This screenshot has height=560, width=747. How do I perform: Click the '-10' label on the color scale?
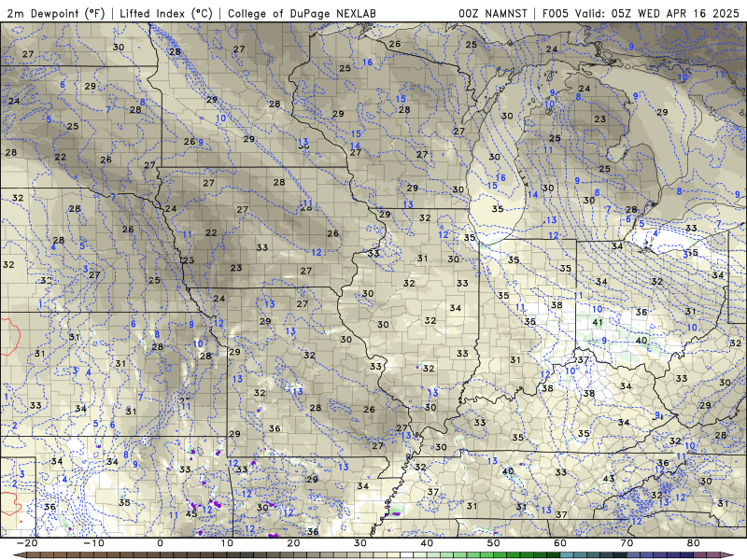point(93,543)
